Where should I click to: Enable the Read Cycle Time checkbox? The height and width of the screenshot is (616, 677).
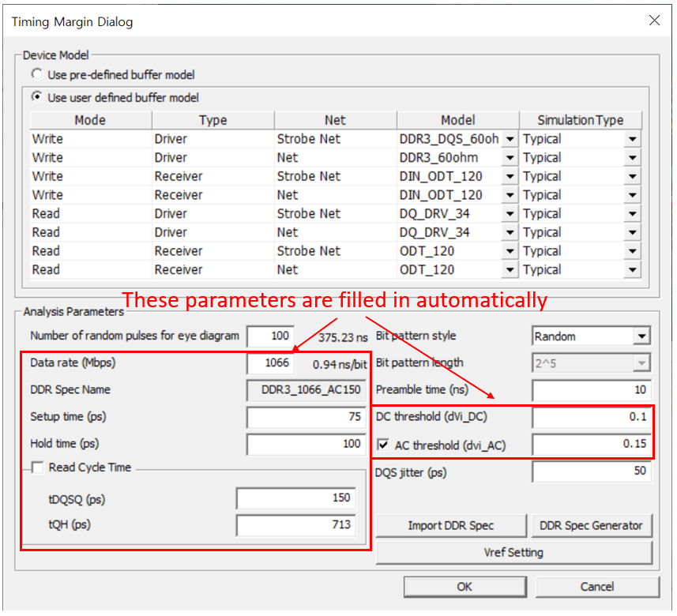(37, 468)
